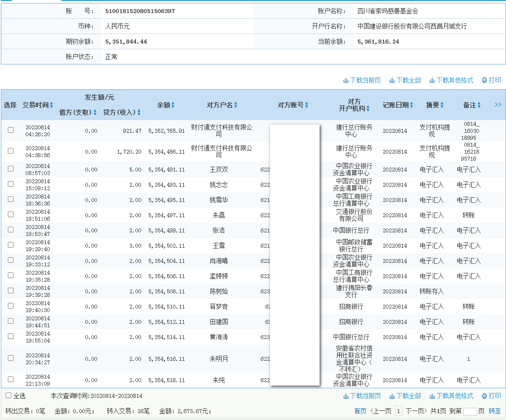This screenshot has width=506, height=420.
Task: Click the balance cell 5,354,518.11
Action: [166, 380]
